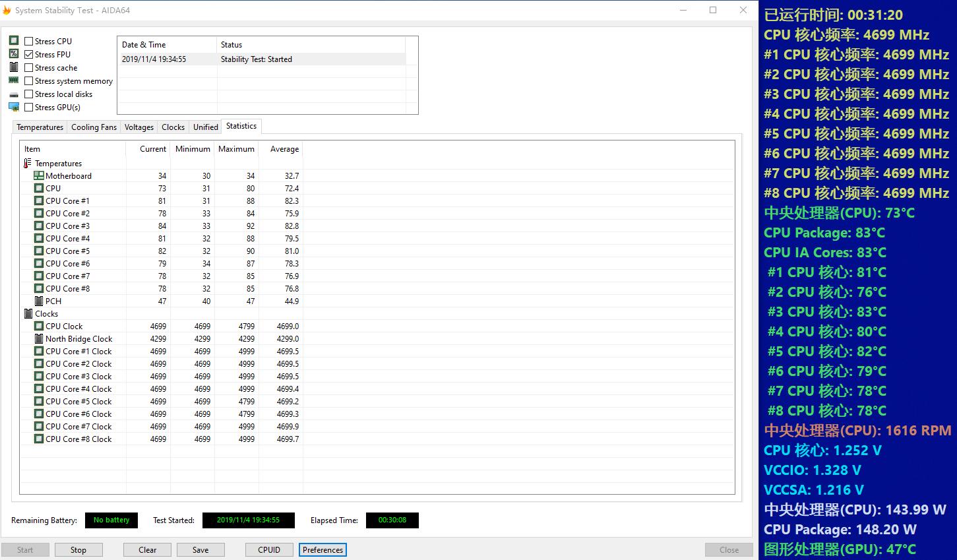Click the Stress CPU chip icon
Screen dimensions: 957x560
[x=14, y=41]
